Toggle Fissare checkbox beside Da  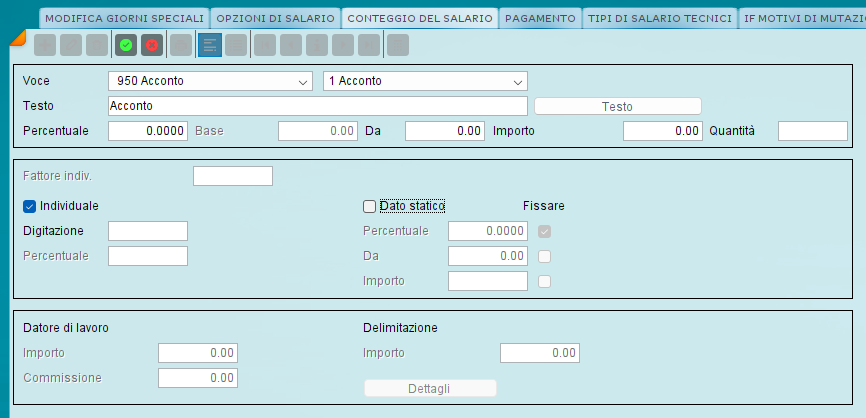[x=545, y=256]
